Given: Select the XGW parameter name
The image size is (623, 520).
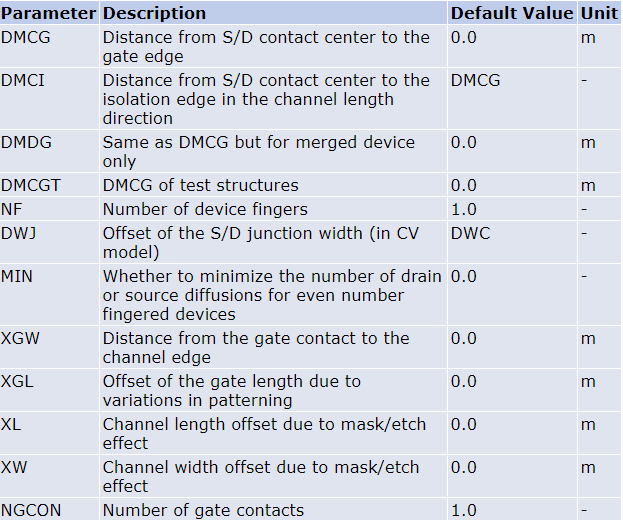Looking at the screenshot, I should (20, 338).
